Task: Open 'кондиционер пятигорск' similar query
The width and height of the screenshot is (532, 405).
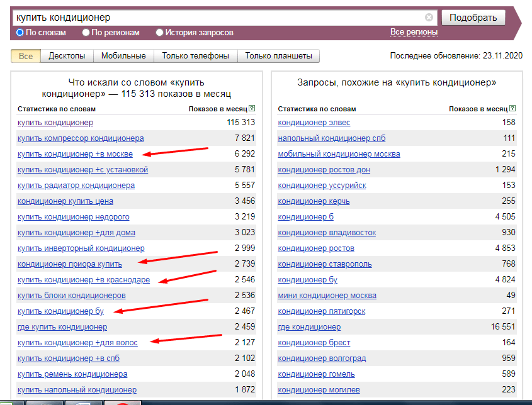Action: pos(322,311)
